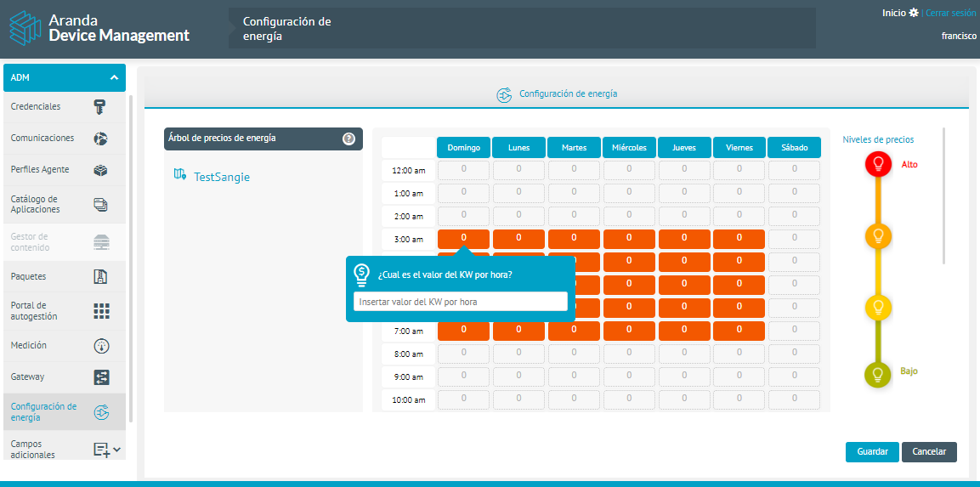The width and height of the screenshot is (980, 487).
Task: Click Perfiles Agente box icon
Action: pyautogui.click(x=100, y=170)
